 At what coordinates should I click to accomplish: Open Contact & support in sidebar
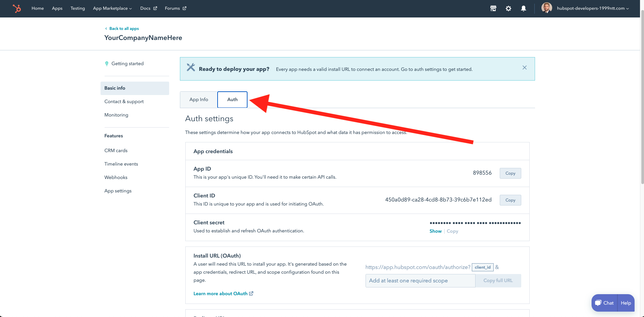(x=124, y=101)
